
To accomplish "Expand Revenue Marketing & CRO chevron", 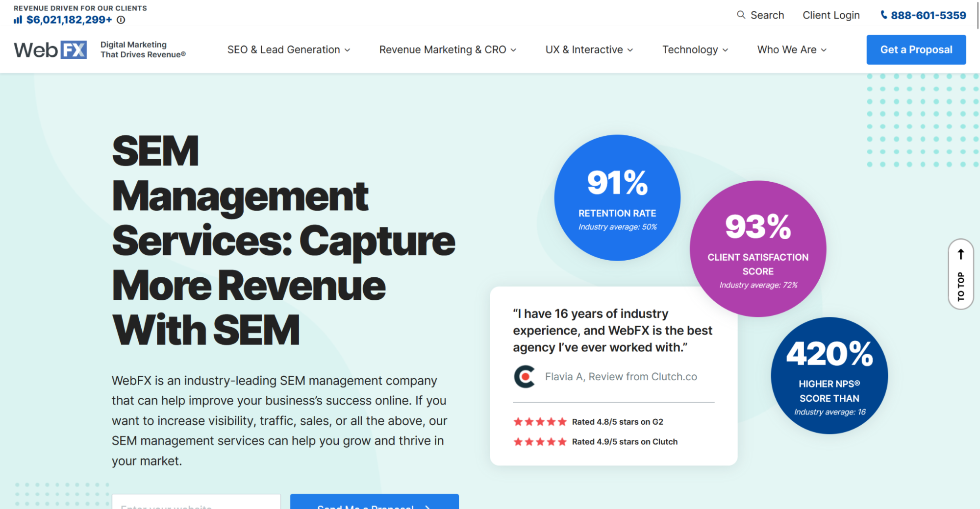I will click(513, 50).
